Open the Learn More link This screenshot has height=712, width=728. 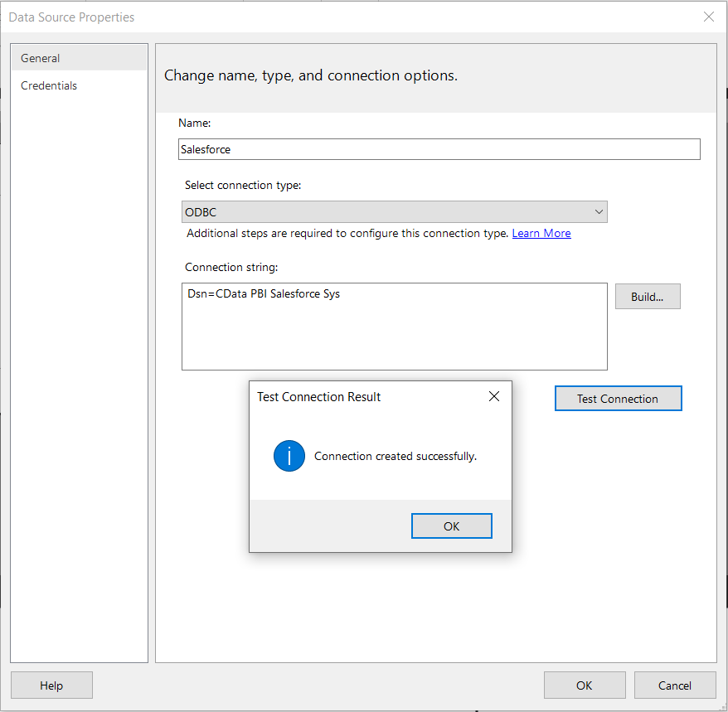click(x=541, y=233)
